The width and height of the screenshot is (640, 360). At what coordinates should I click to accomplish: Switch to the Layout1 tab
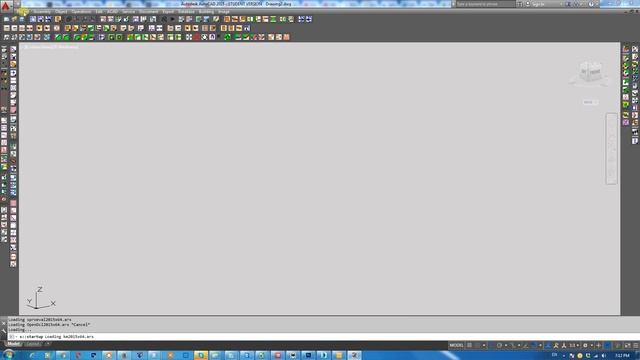coord(33,344)
